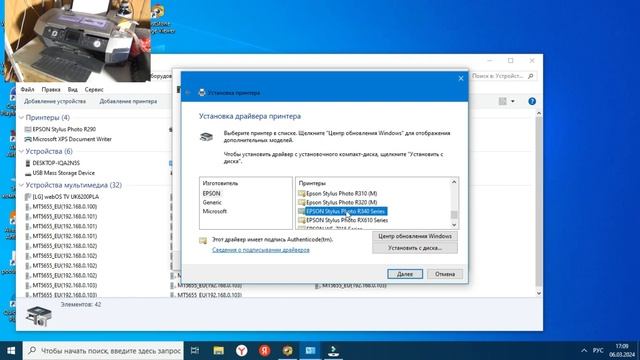Open the Правка menu in Devices window

point(51,89)
